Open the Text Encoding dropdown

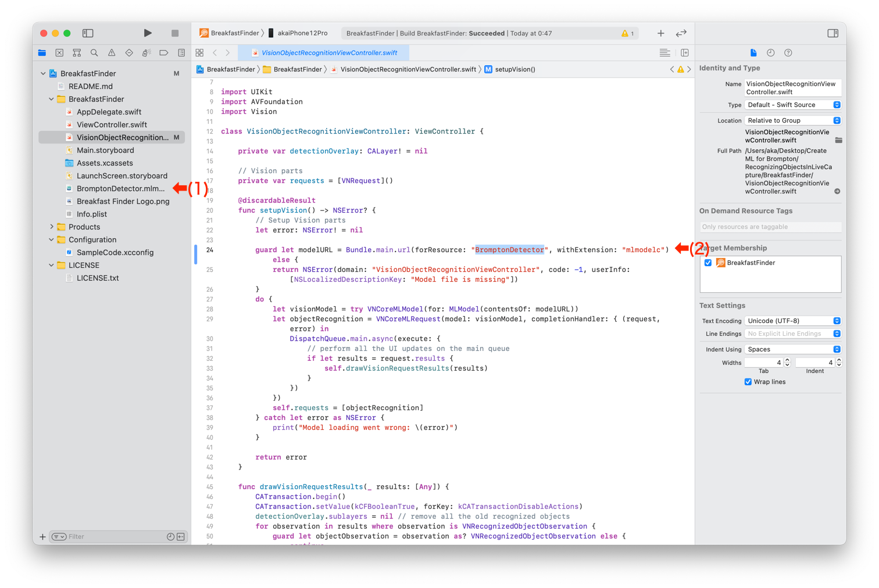[793, 321]
